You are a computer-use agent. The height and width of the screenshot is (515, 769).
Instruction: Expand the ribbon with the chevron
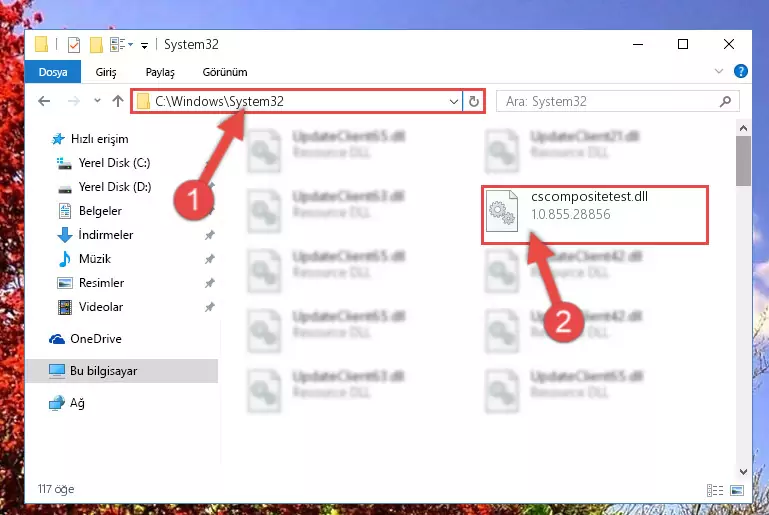[718, 72]
